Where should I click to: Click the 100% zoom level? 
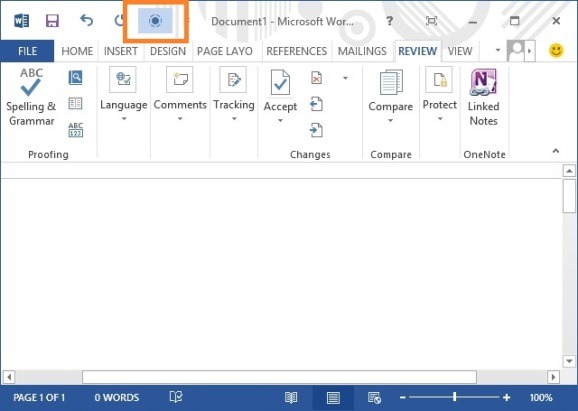point(541,398)
